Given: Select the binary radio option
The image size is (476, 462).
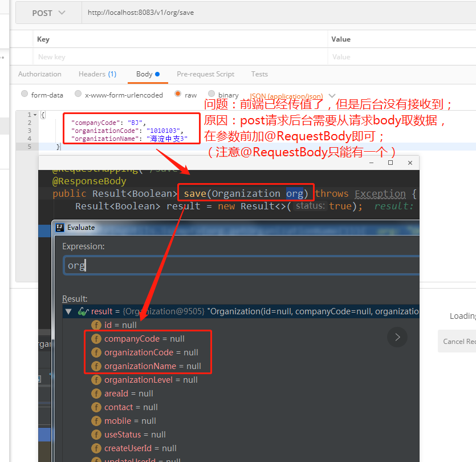Looking at the screenshot, I should (x=211, y=94).
